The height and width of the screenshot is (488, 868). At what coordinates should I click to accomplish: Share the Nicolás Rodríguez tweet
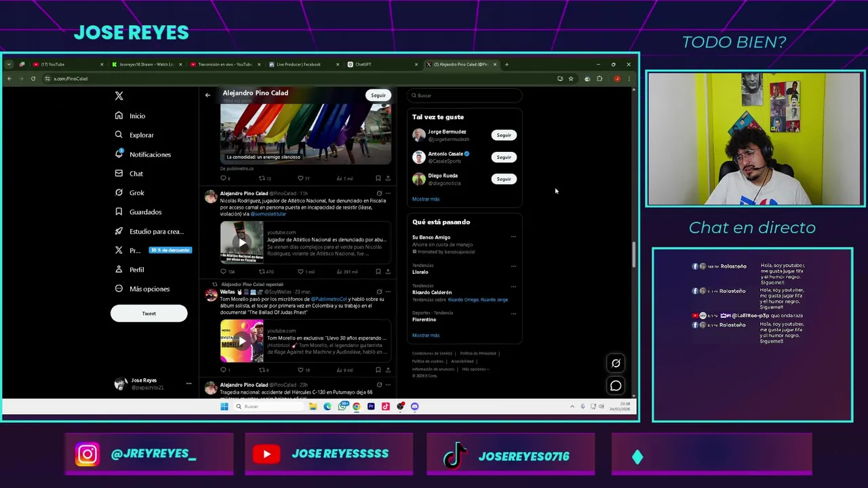388,272
